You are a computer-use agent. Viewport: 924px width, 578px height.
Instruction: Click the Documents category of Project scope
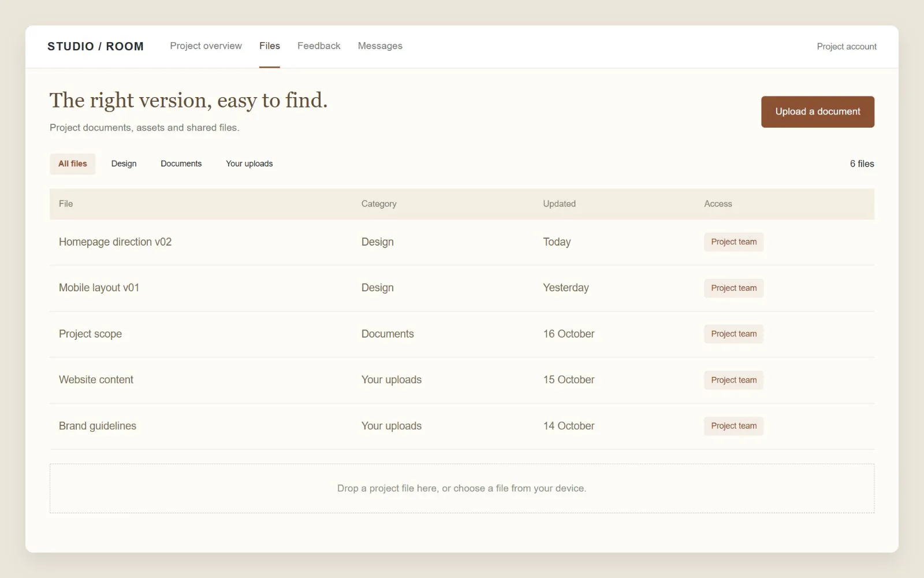coord(388,334)
